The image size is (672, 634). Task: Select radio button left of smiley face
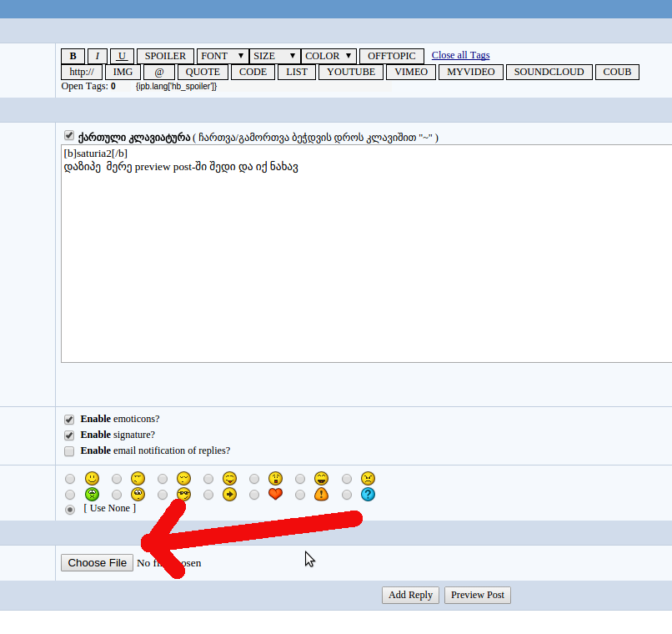click(70, 479)
